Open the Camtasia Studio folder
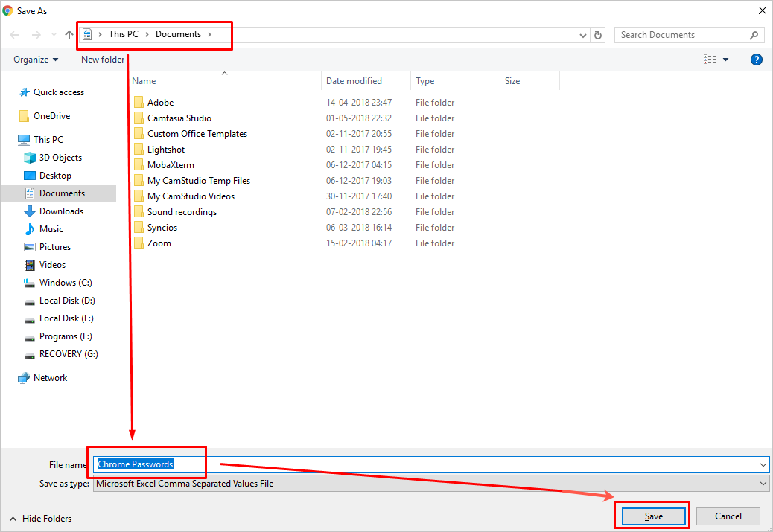The width and height of the screenshot is (773, 532). point(179,118)
